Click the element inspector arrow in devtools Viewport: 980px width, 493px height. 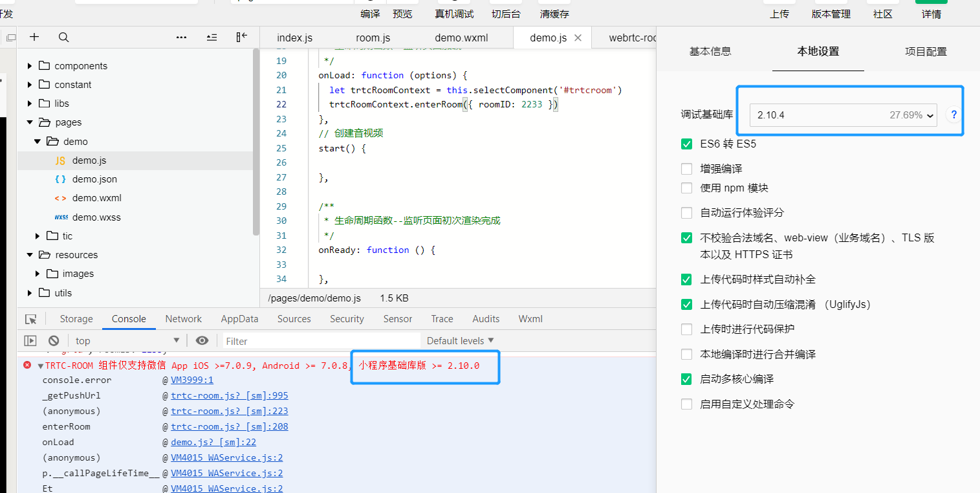[x=30, y=319]
